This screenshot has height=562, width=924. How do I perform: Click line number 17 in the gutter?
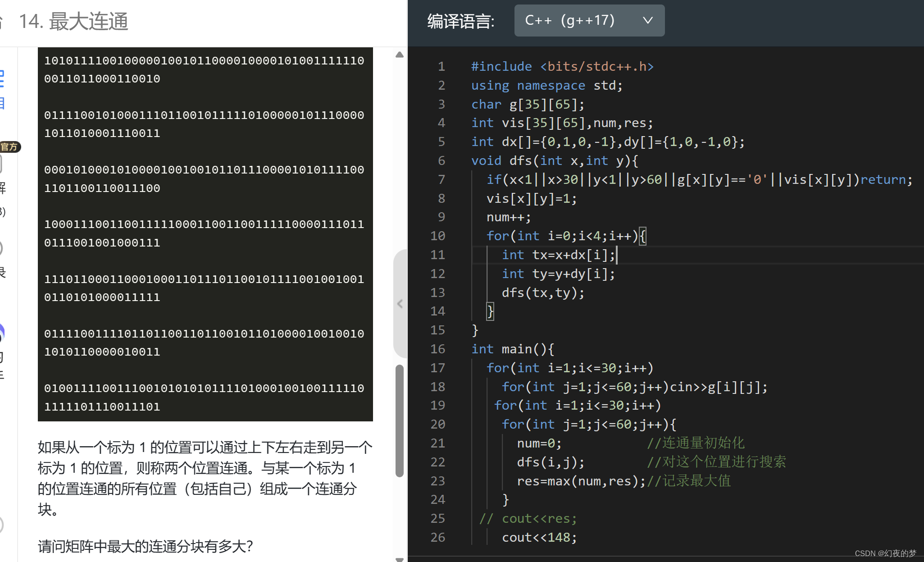(438, 368)
